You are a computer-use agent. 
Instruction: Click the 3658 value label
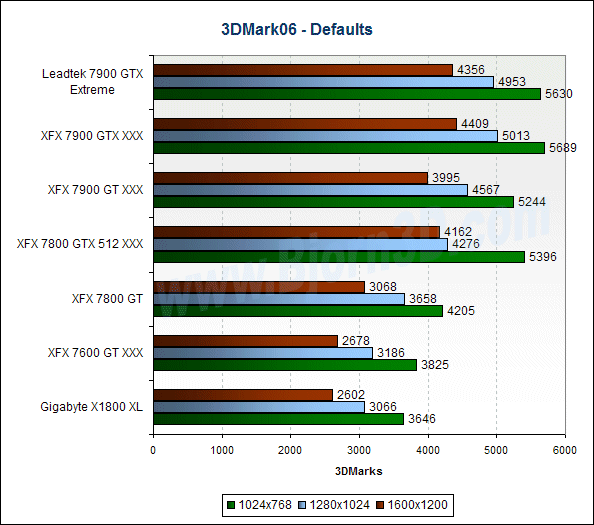click(423, 299)
